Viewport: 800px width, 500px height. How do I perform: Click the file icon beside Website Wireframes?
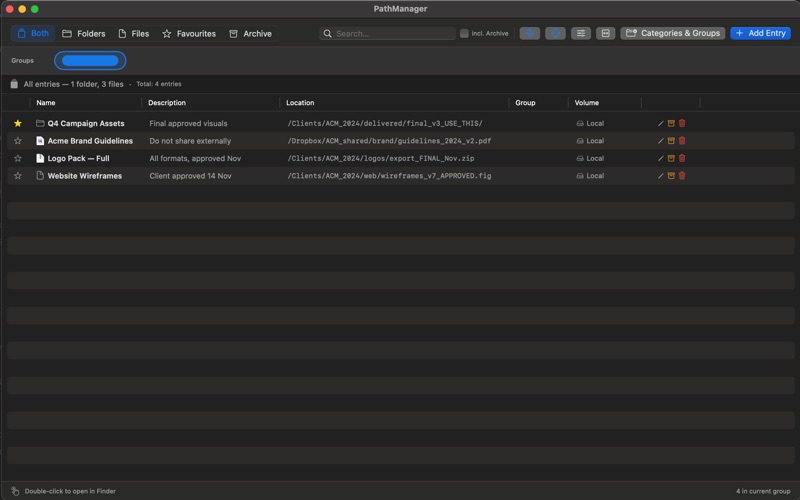click(x=40, y=176)
